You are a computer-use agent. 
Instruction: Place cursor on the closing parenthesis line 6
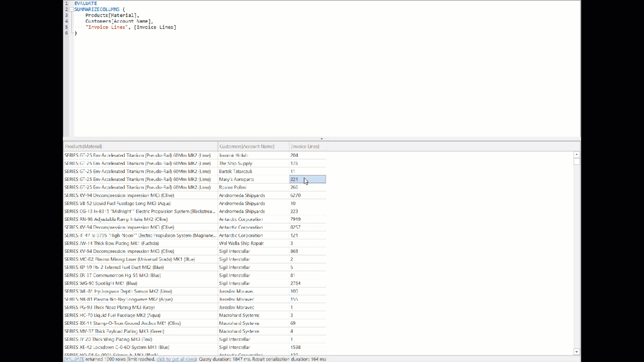tap(75, 33)
